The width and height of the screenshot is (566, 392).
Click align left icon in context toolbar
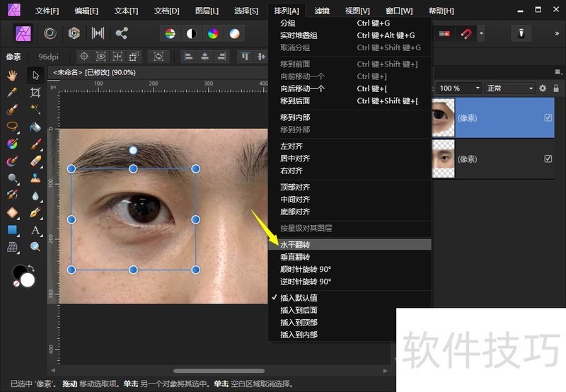pos(188,57)
